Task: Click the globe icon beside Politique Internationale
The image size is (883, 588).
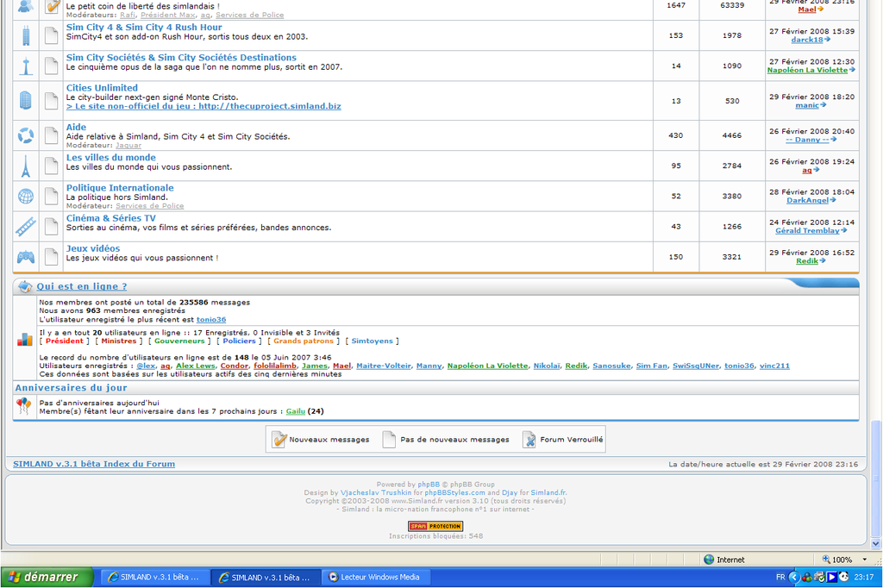Action: [26, 196]
